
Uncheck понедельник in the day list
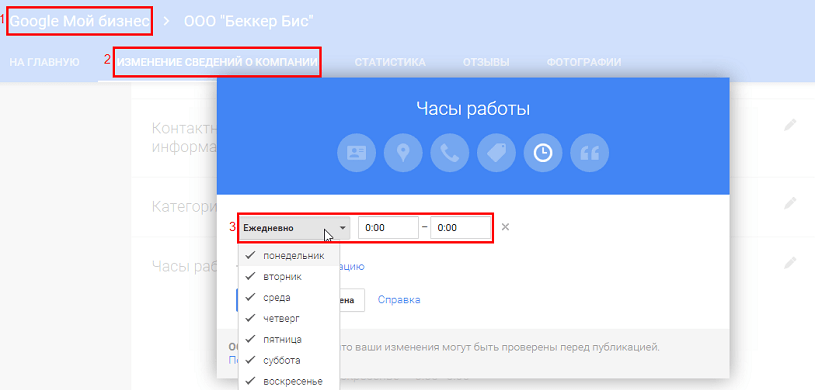point(289,256)
